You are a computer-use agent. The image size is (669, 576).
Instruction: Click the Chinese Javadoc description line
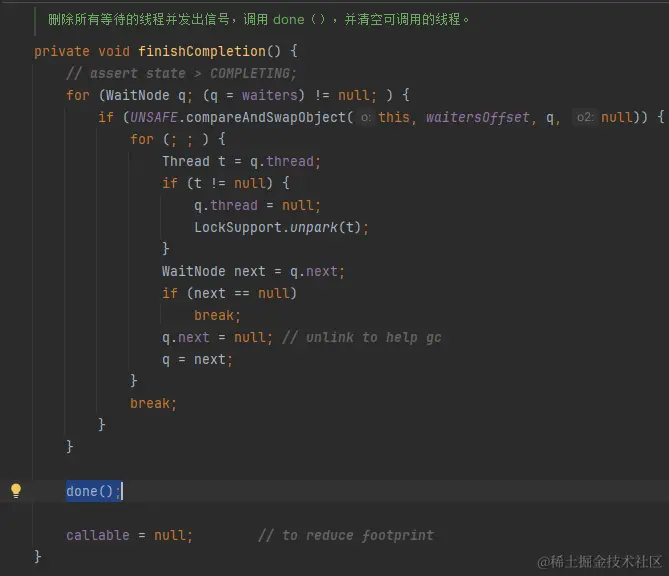pyautogui.click(x=258, y=19)
